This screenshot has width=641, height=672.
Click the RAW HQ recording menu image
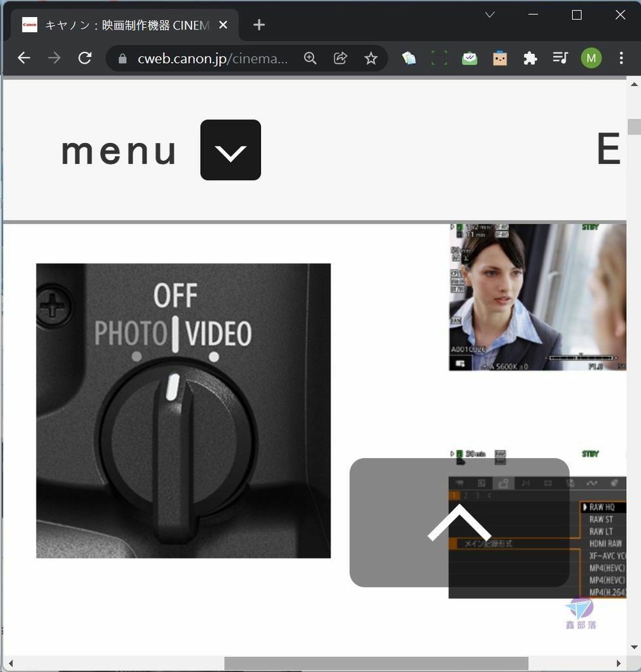537,523
